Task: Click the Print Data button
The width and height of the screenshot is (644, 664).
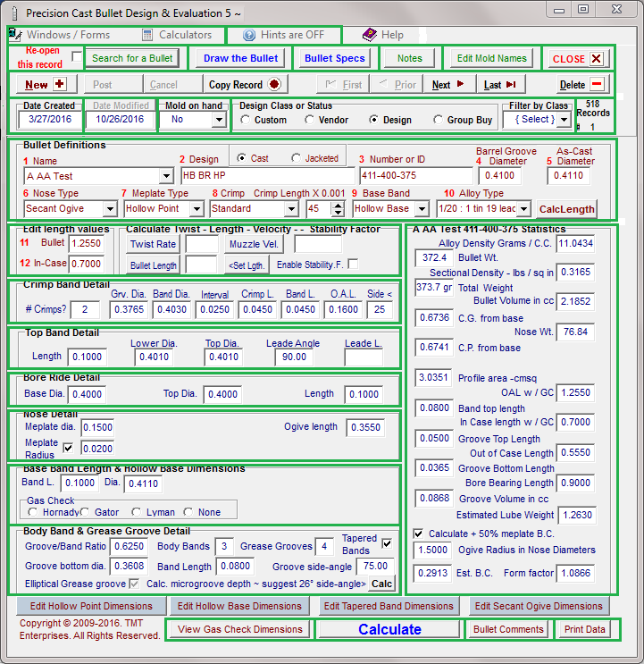Action: click(585, 629)
